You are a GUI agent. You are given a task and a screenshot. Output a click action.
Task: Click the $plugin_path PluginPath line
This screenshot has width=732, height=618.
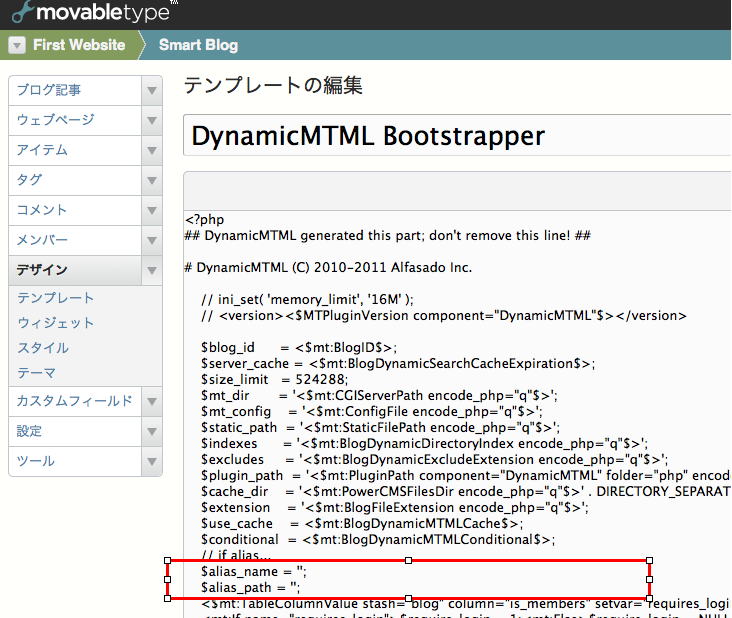pyautogui.click(x=466, y=476)
